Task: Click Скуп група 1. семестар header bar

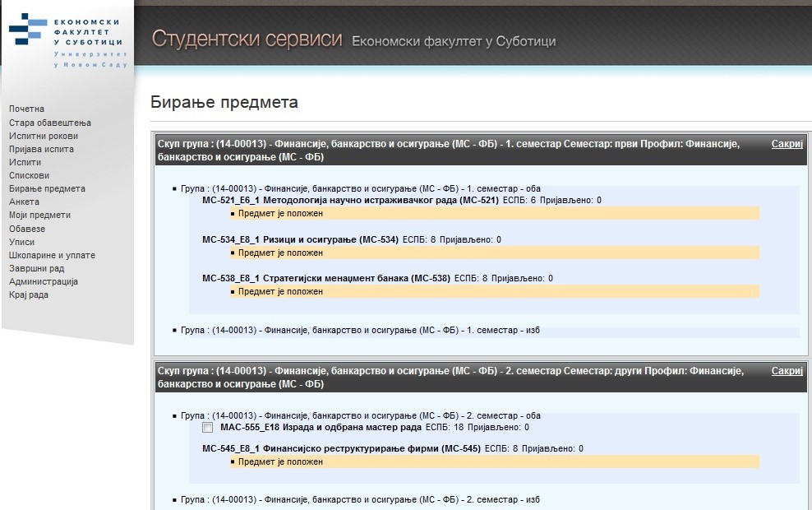Action: pyautogui.click(x=481, y=151)
